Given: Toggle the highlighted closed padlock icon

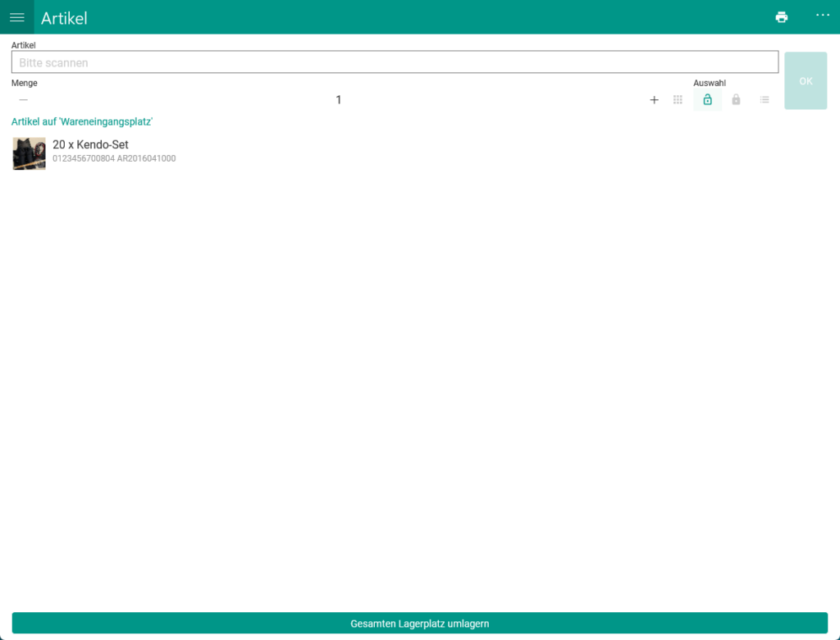Looking at the screenshot, I should 707,99.
